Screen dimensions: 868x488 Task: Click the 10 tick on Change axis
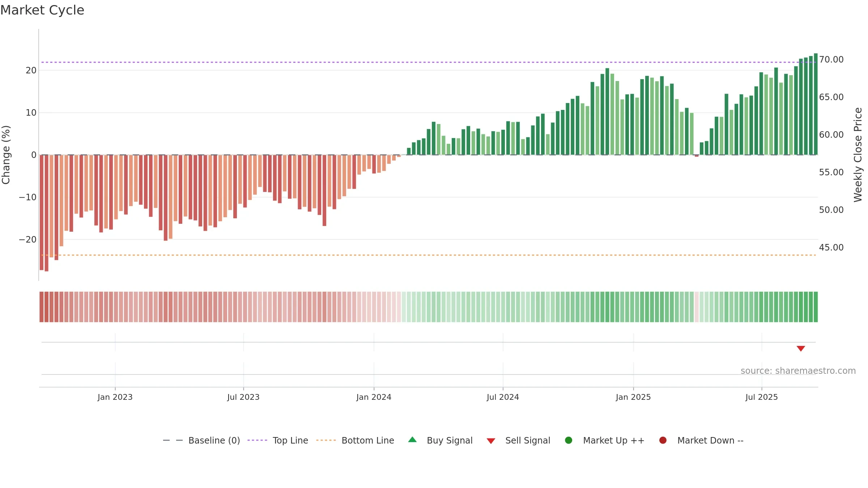point(31,113)
